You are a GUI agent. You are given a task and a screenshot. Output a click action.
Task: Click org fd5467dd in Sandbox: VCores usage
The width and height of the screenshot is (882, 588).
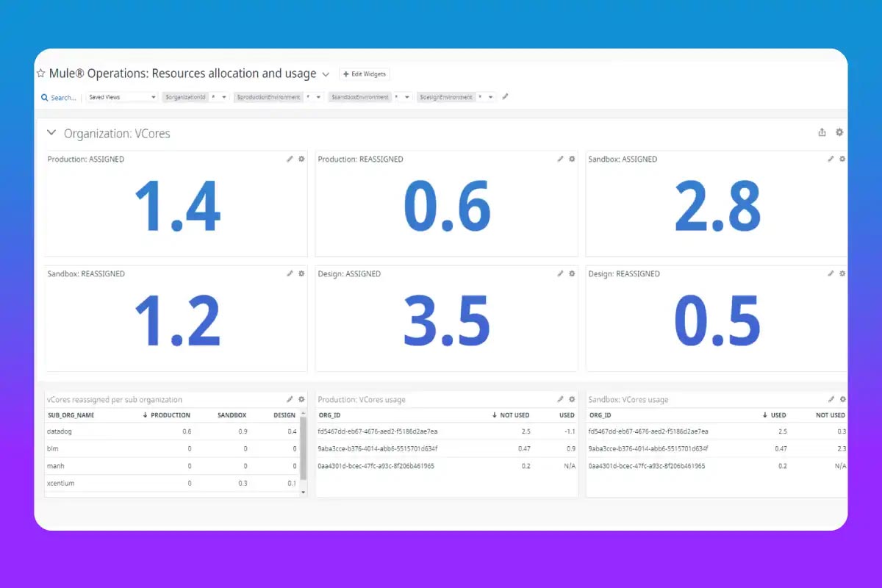point(648,431)
